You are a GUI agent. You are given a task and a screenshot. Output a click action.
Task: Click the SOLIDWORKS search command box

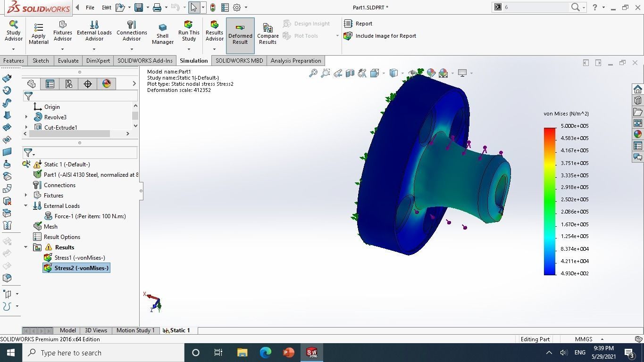pos(536,7)
